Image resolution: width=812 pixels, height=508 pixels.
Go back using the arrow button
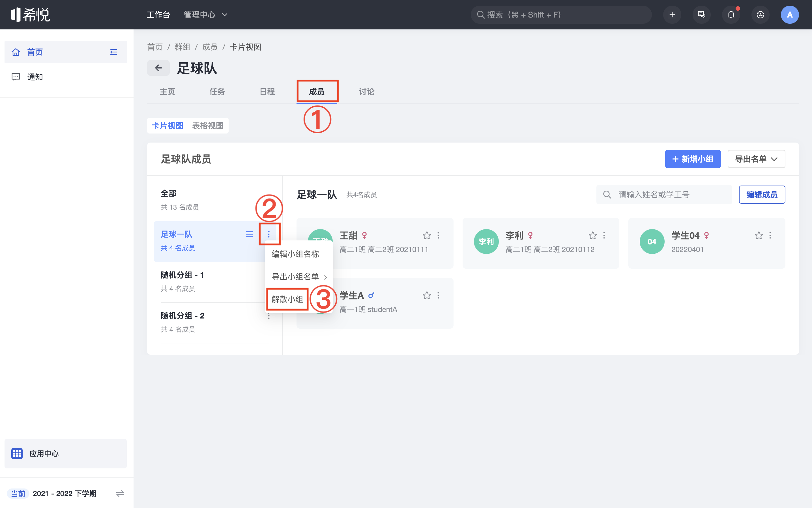(158, 68)
